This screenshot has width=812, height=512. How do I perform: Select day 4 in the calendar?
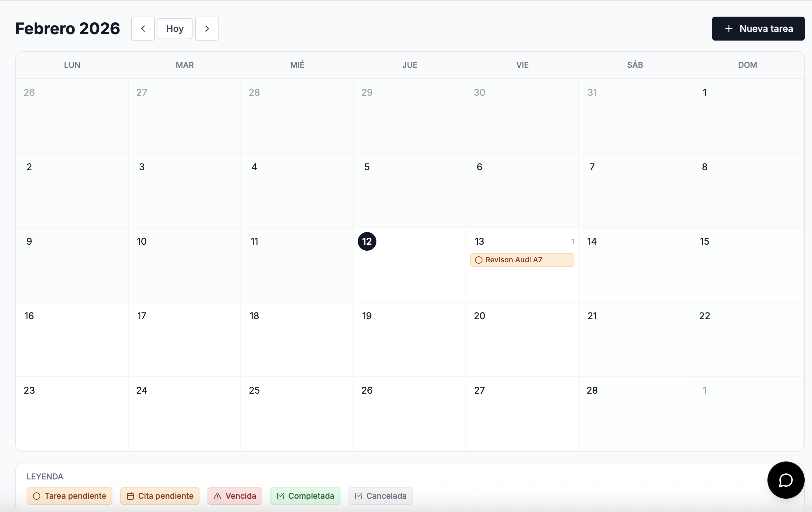click(x=297, y=191)
